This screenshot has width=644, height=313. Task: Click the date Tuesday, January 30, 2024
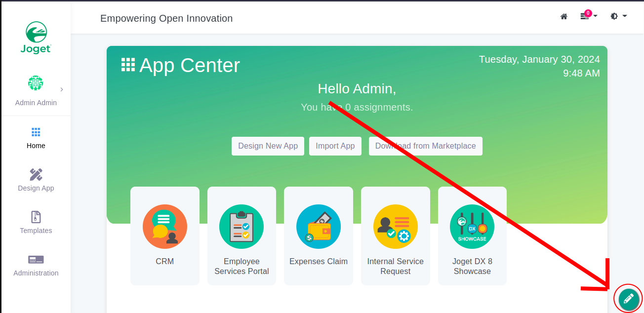click(539, 60)
